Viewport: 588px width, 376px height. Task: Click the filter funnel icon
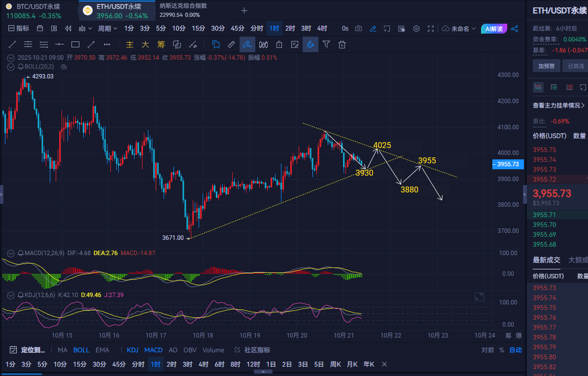click(326, 44)
